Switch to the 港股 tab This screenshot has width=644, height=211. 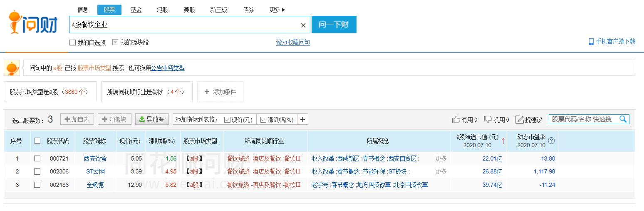click(x=163, y=10)
